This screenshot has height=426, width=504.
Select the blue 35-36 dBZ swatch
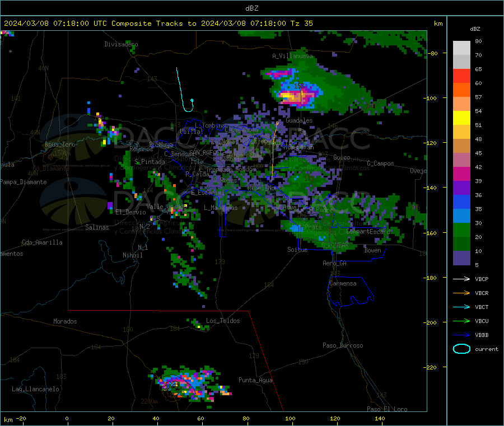point(461,202)
